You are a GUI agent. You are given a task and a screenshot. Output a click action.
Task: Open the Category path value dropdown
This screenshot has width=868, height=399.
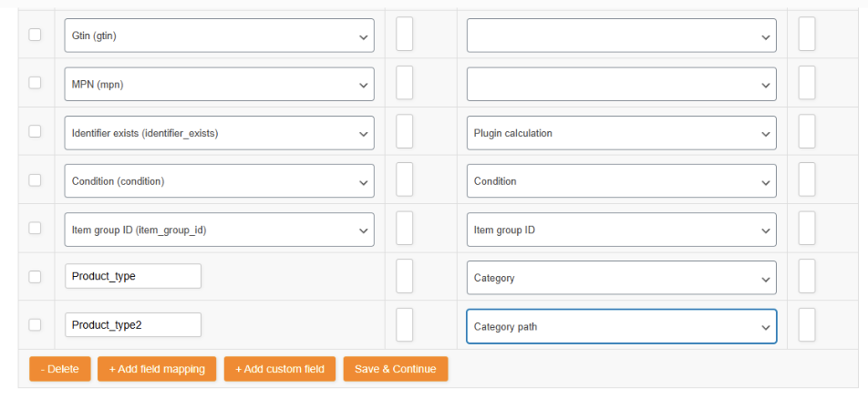point(621,326)
